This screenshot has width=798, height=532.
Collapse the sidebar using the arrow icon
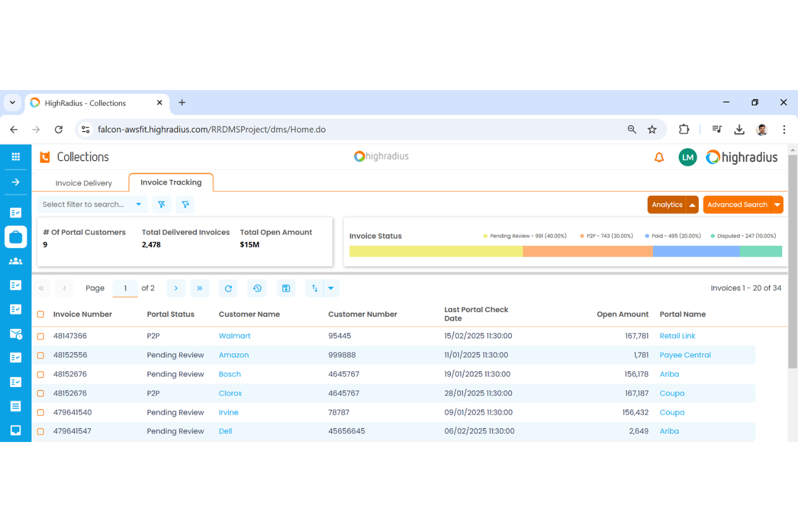coord(16,182)
